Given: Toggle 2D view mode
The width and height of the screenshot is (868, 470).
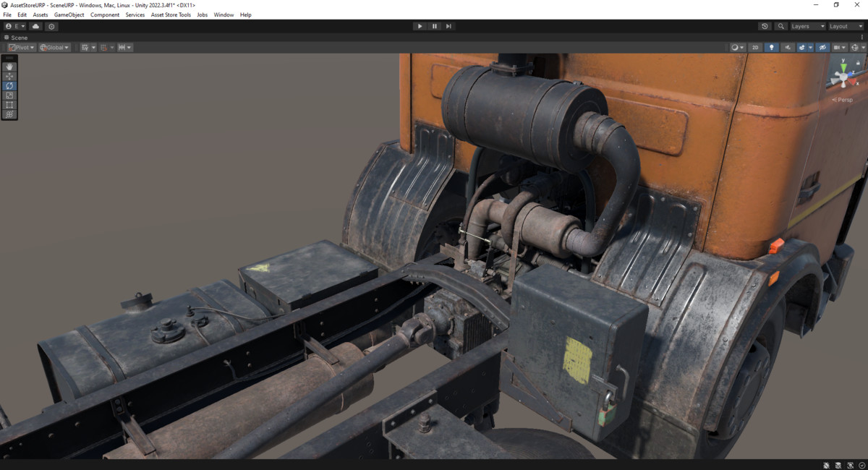Looking at the screenshot, I should tap(755, 47).
